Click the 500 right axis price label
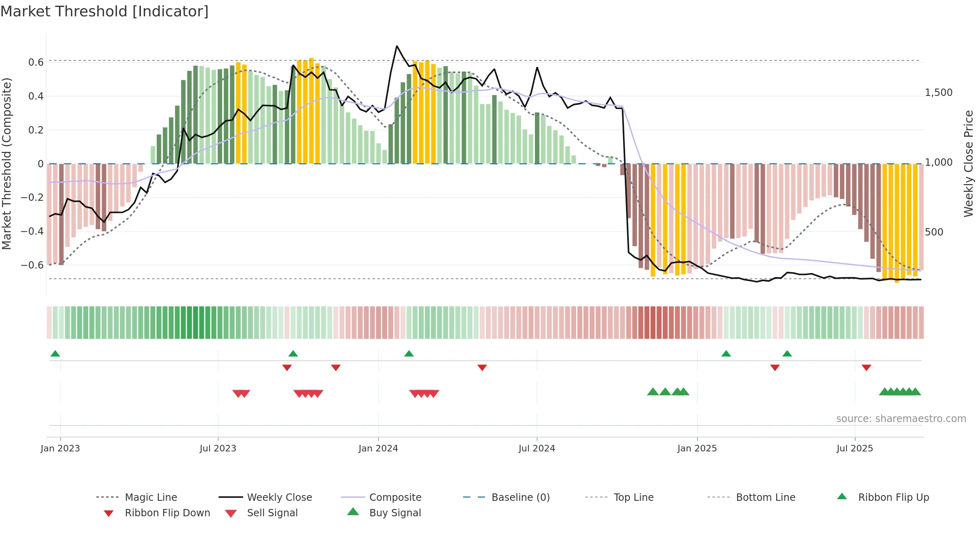 (x=934, y=232)
